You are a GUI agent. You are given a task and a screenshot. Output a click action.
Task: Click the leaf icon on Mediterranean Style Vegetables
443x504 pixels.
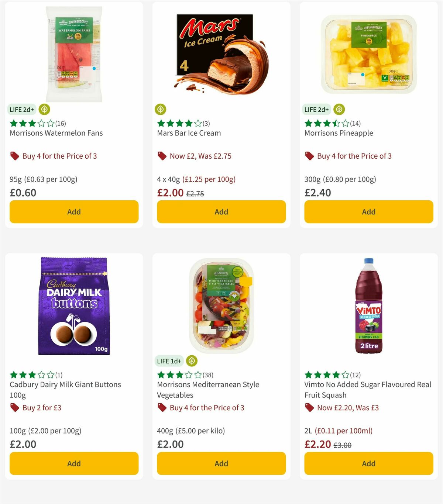pyautogui.click(x=191, y=361)
